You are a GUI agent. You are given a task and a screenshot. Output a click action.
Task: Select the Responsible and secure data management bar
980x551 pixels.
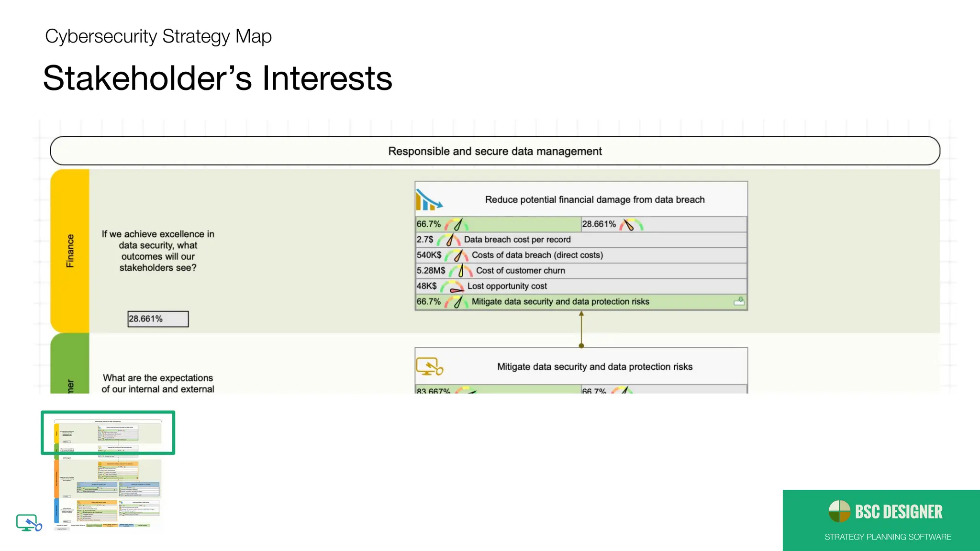point(495,151)
